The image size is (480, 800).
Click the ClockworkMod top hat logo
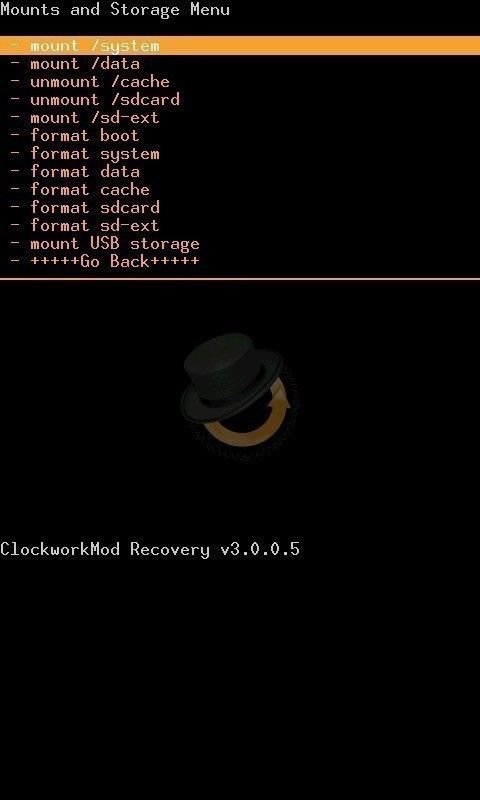coord(232,375)
